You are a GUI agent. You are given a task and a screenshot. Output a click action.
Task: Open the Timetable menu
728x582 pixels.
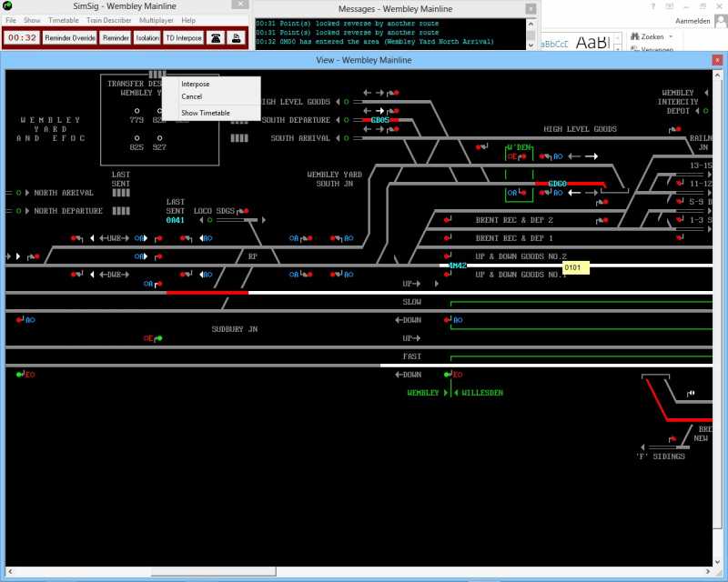64,20
